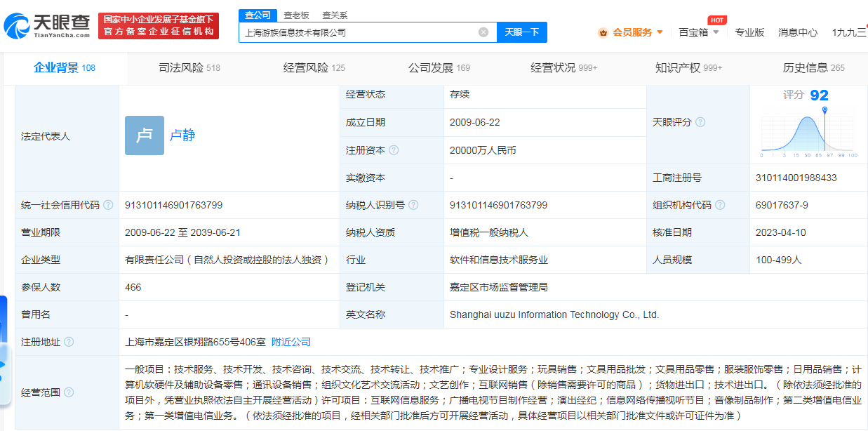Select the taxpayer ID value under 纳税人识别号

tap(499, 205)
